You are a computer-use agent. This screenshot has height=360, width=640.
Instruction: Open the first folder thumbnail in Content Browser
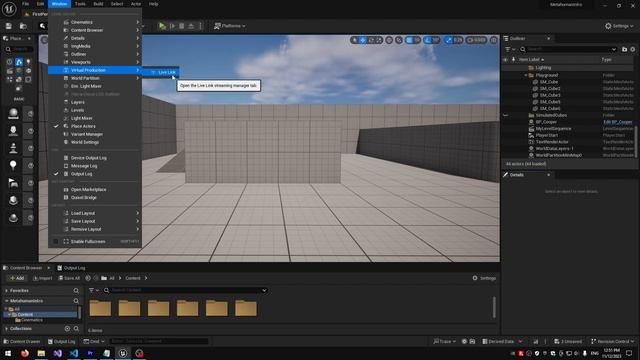[100, 308]
